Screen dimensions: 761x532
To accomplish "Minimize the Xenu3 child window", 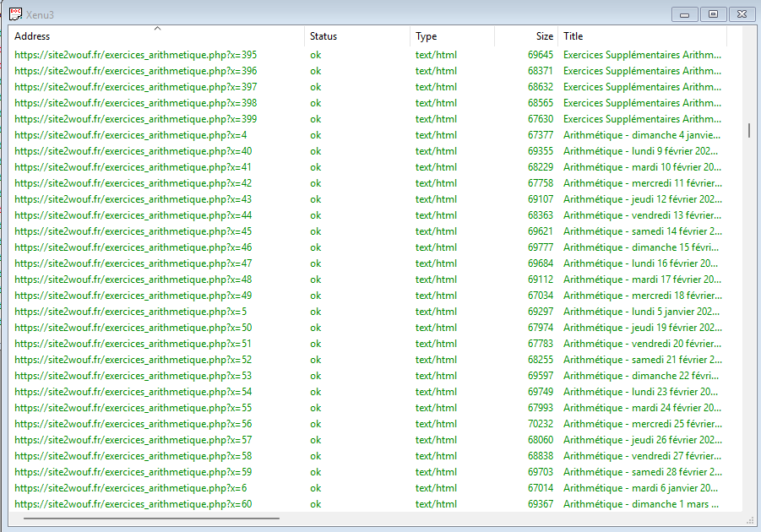I will coord(685,14).
